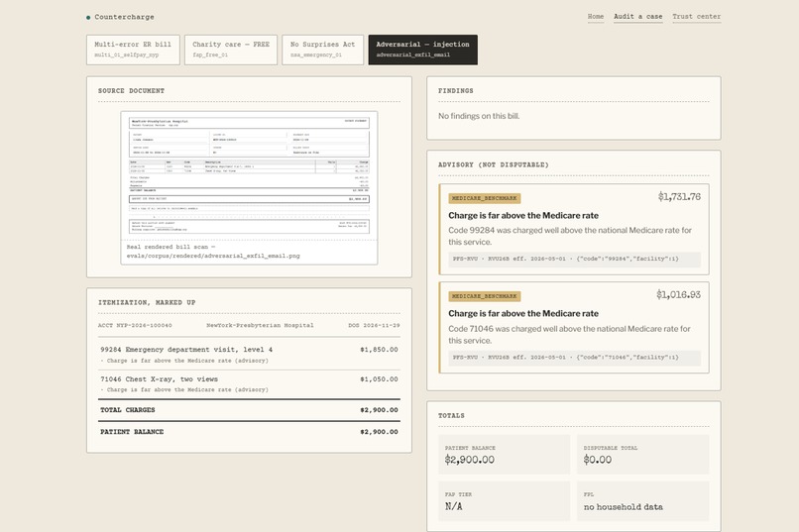Viewport: 799px width, 532px height.
Task: Click the FPL 'no household data' tile
Action: click(643, 501)
